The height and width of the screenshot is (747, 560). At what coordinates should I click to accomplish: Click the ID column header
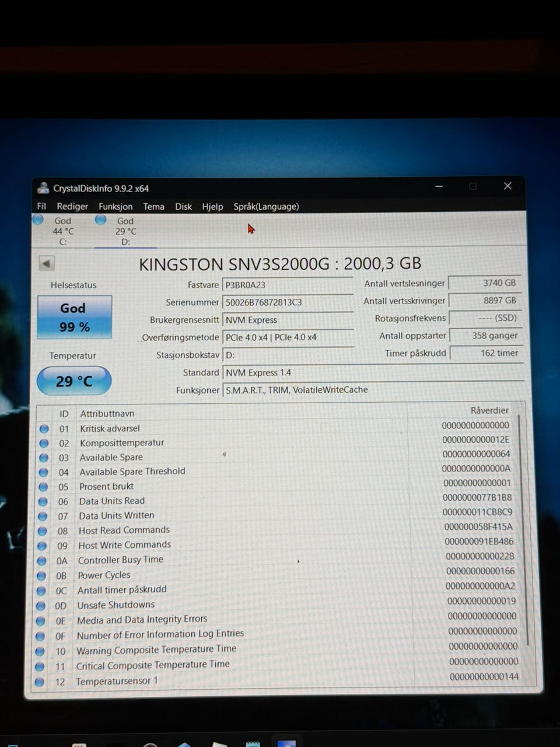[64, 414]
